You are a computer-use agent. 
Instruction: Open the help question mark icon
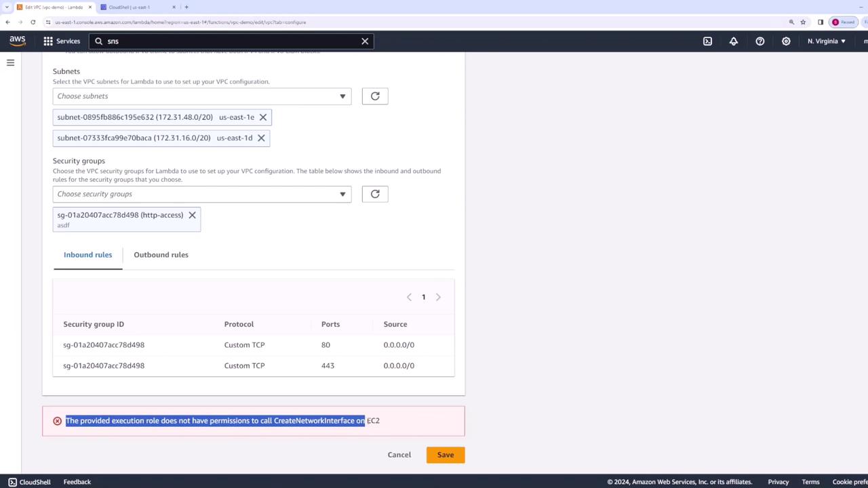(x=760, y=41)
